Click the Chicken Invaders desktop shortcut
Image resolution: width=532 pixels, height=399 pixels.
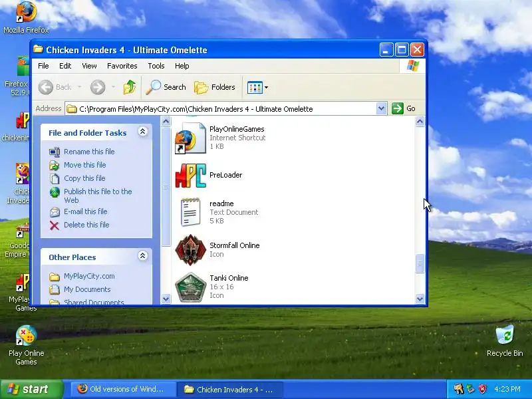20,184
